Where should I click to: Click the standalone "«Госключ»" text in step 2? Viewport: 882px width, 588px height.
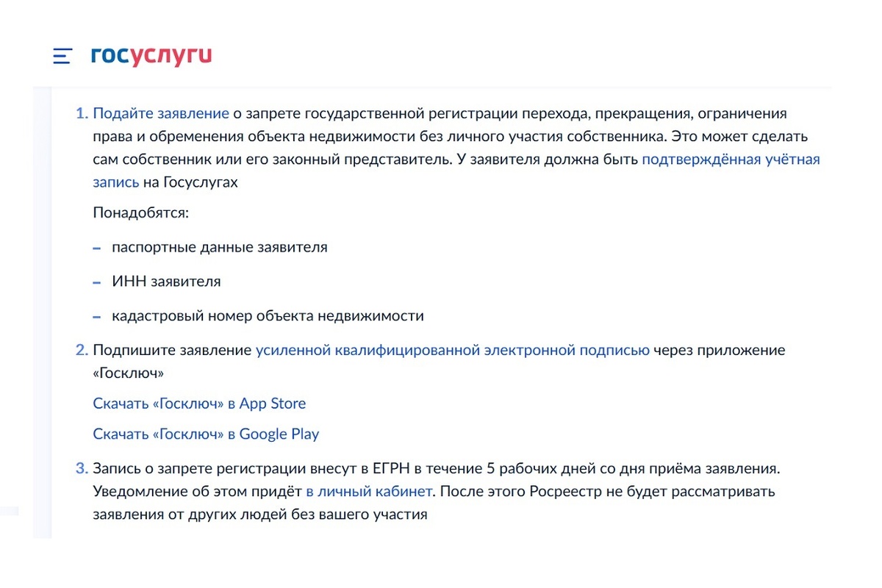click(x=128, y=373)
